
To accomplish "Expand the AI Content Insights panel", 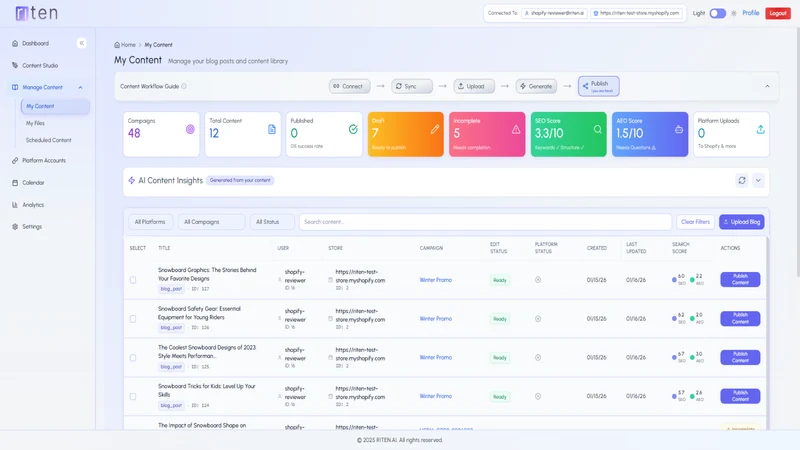I will coord(758,180).
